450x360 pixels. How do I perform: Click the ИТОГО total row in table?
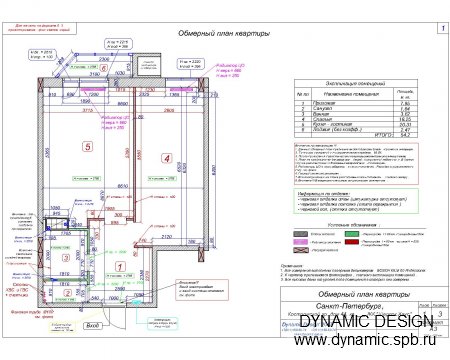[356, 135]
